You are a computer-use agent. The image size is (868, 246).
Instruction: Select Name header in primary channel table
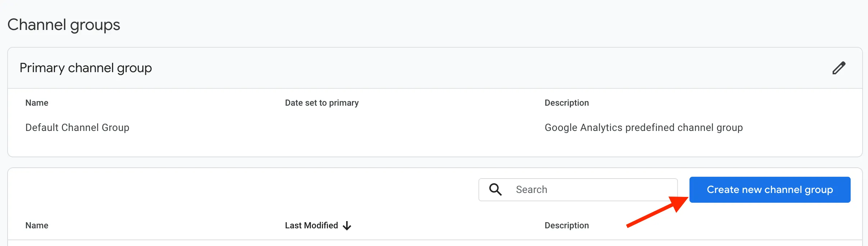(x=37, y=103)
